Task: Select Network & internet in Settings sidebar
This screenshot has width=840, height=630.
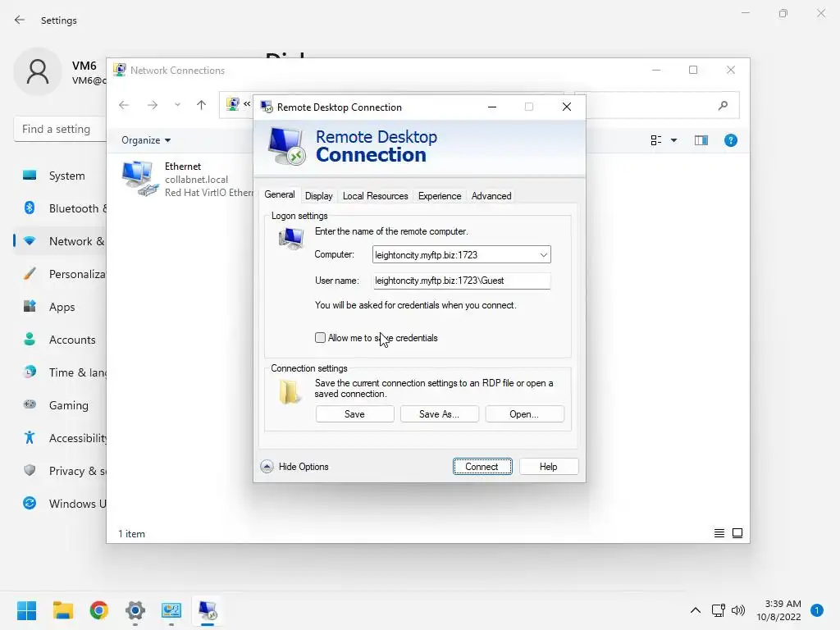Action: [x=60, y=241]
